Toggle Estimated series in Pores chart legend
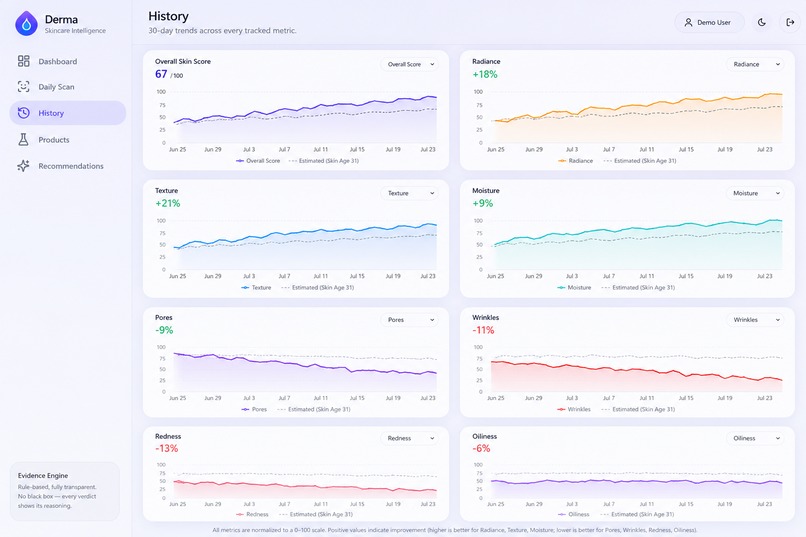This screenshot has width=806, height=537. [314, 410]
